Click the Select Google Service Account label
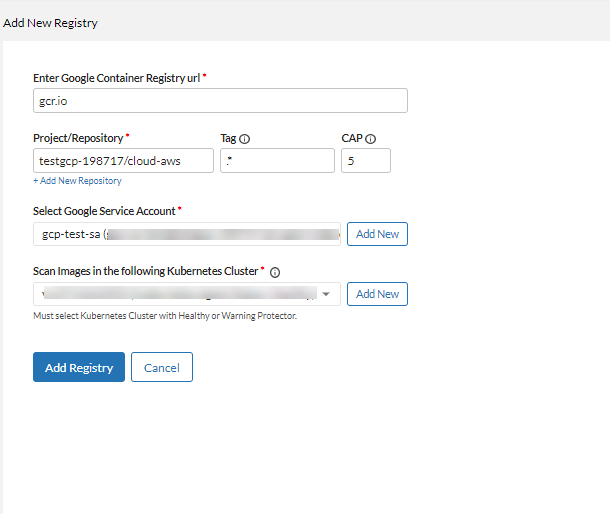The image size is (610, 514). pos(104,211)
